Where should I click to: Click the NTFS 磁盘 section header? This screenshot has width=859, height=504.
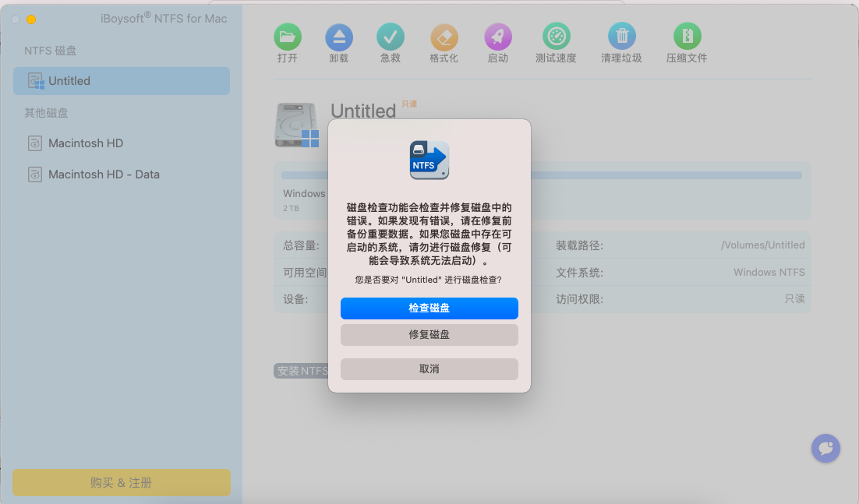(50, 51)
